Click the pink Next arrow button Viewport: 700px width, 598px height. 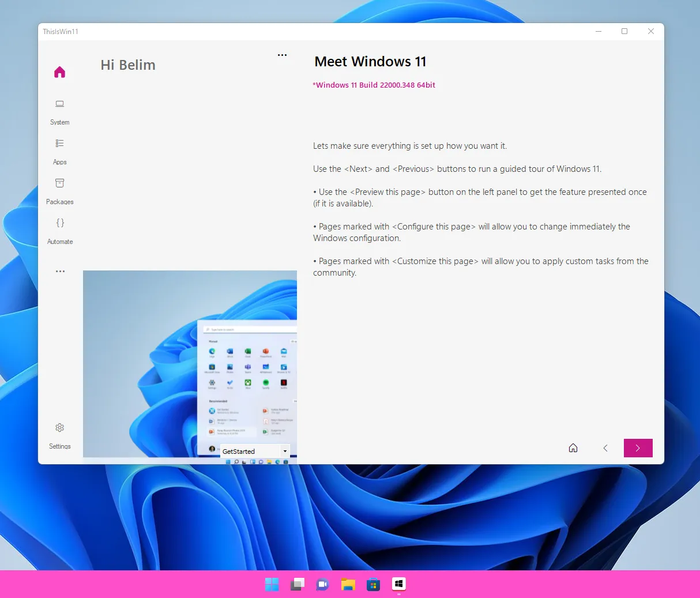coord(638,447)
